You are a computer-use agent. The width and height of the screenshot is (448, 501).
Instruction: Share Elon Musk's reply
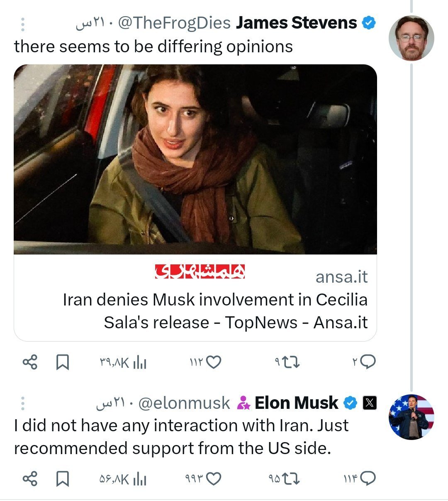(x=30, y=479)
